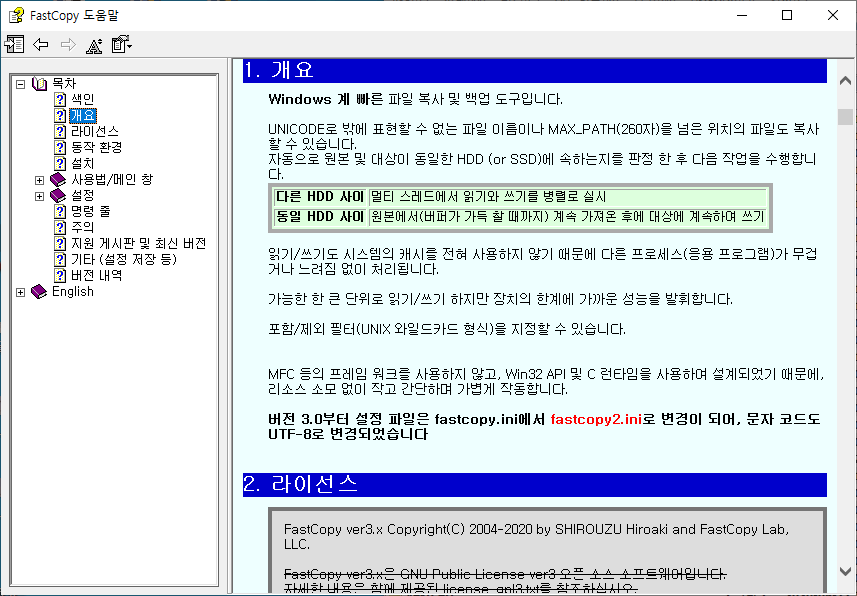
Task: Collapse the 목차 root tree node
Action: pos(20,84)
